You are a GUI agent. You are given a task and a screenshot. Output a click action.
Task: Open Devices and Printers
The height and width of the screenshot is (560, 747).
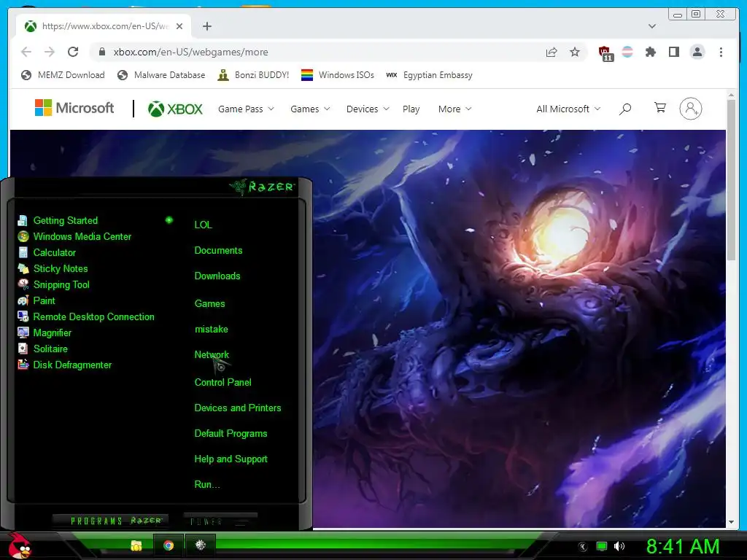click(x=238, y=408)
